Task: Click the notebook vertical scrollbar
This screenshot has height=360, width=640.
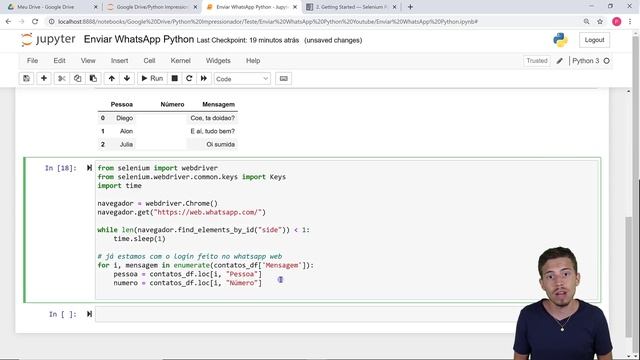Action: [x=629, y=277]
